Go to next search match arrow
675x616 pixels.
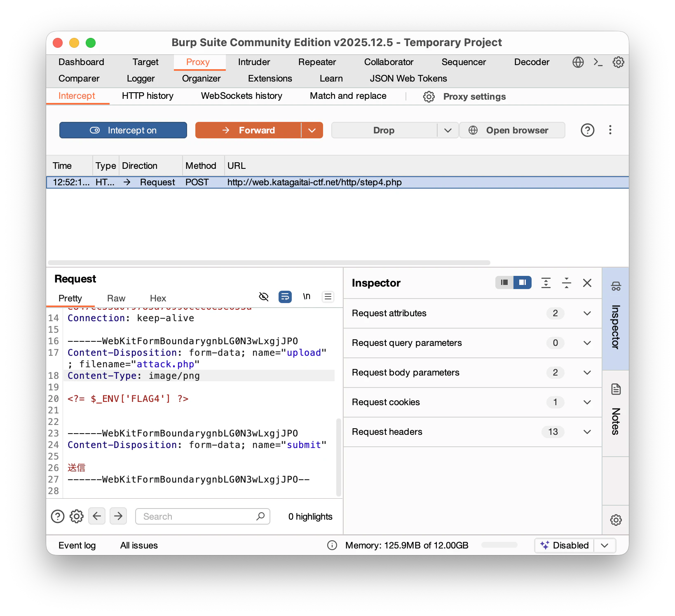(x=118, y=516)
